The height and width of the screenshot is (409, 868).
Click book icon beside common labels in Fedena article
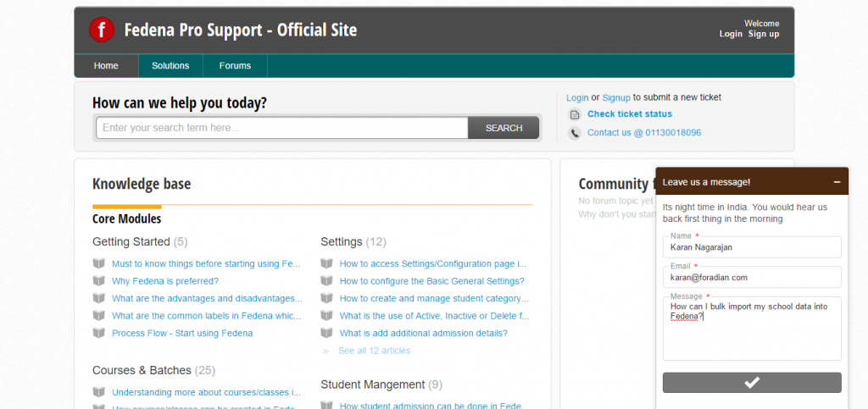click(x=98, y=316)
